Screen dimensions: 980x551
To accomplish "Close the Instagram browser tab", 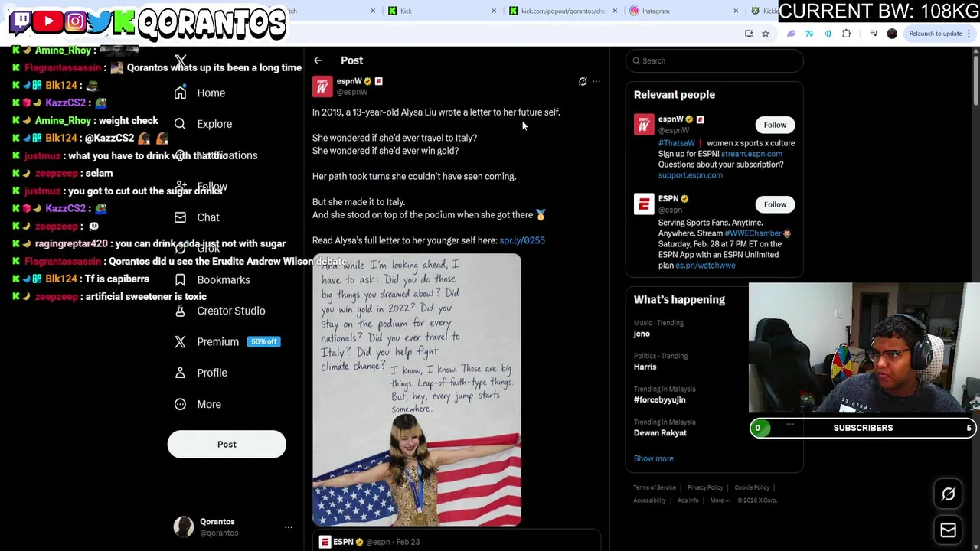I will pos(736,11).
